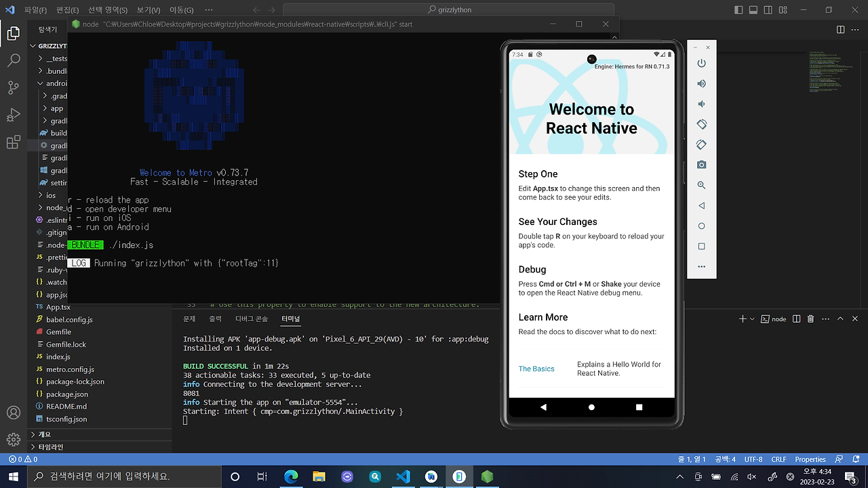The height and width of the screenshot is (488, 868).
Task: Change the UTF-8 encoding in the status bar
Action: point(753,459)
